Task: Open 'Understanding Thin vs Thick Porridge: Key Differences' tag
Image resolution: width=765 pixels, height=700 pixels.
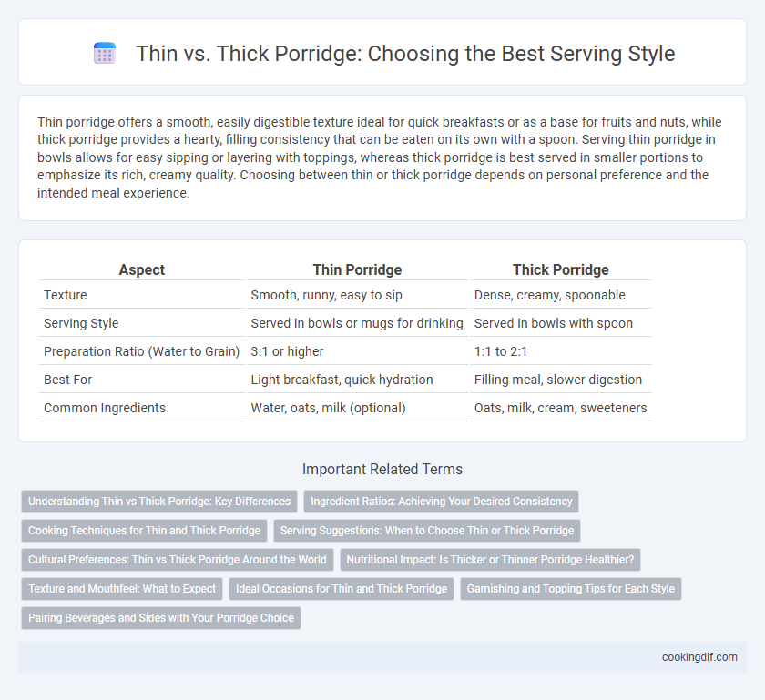Action: [159, 502]
